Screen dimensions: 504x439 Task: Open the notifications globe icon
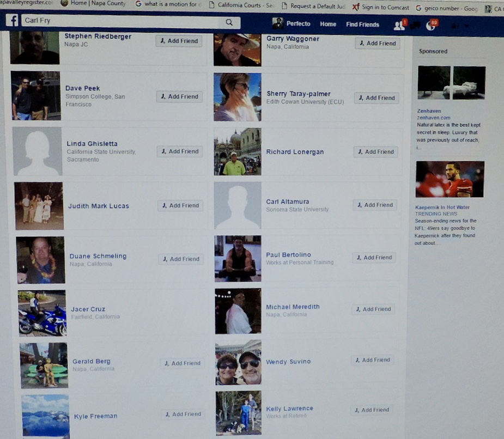(x=431, y=25)
